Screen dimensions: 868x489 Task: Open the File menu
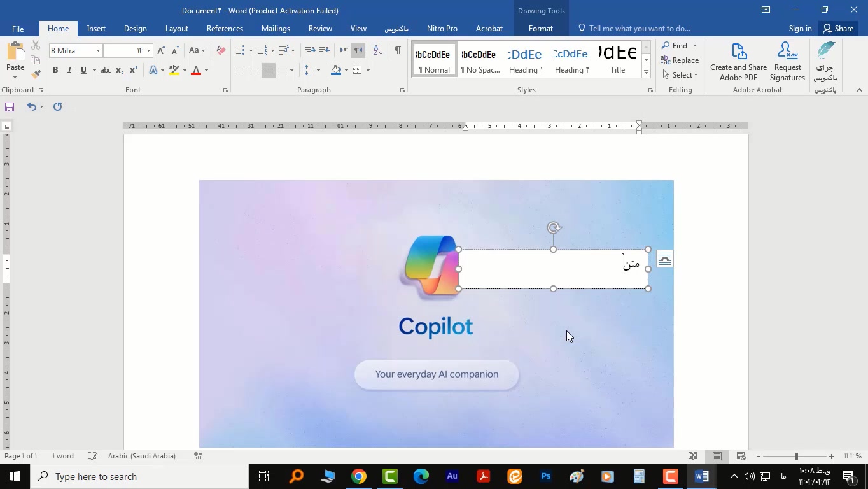[18, 29]
